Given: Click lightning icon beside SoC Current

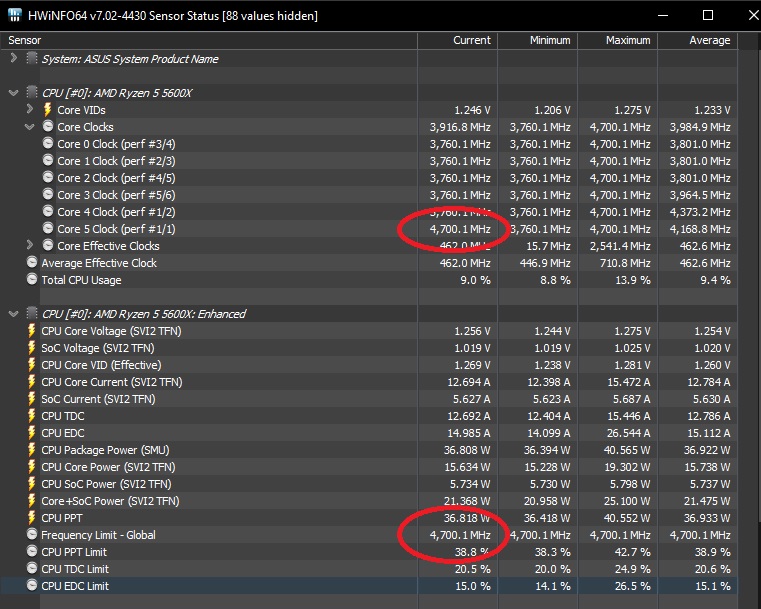Looking at the screenshot, I should tap(32, 398).
